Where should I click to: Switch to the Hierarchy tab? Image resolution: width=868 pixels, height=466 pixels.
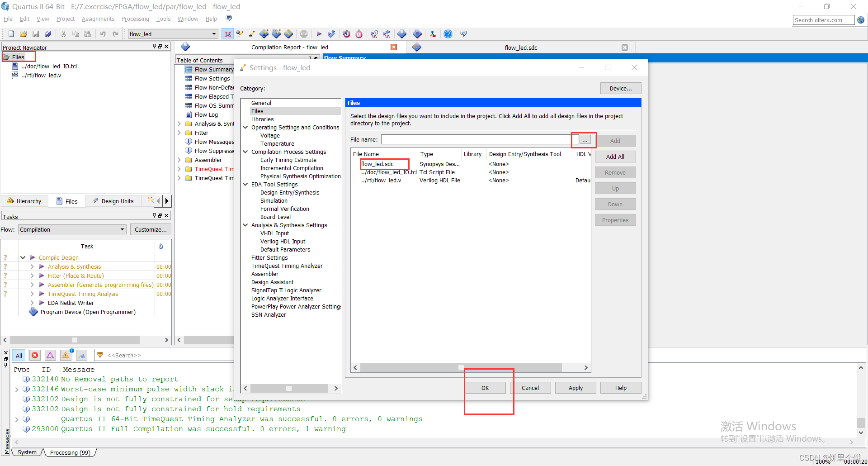pyautogui.click(x=24, y=201)
